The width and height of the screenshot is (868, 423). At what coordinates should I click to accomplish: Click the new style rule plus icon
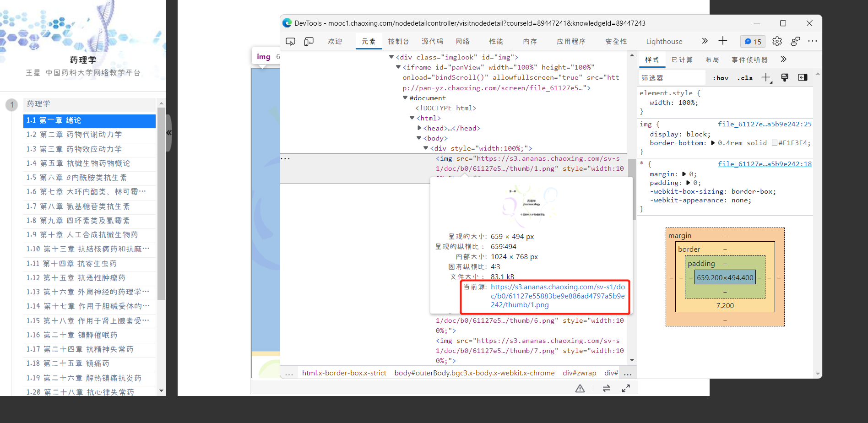[x=766, y=78]
